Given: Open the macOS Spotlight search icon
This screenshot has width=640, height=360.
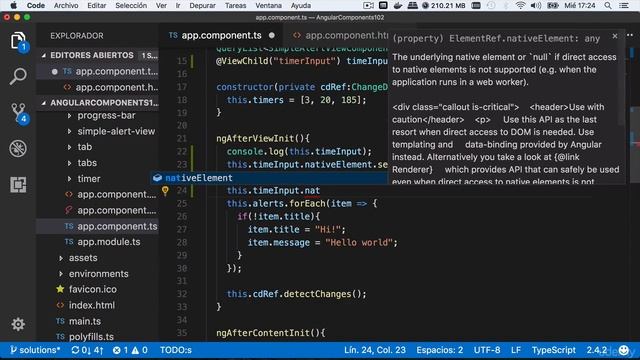Looking at the screenshot, I should 608,5.
